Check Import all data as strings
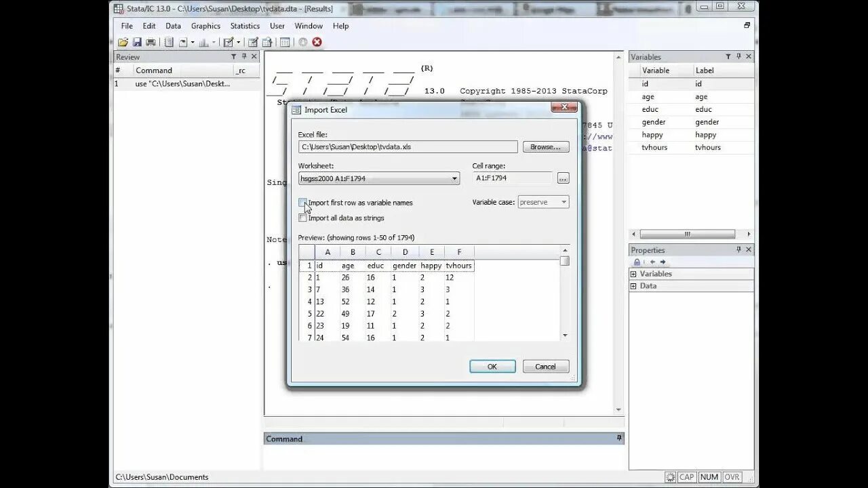 (302, 218)
